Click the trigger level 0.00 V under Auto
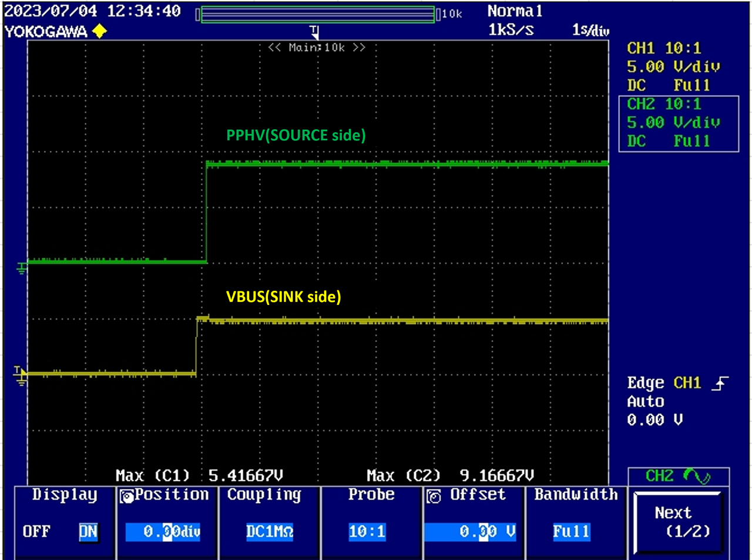Image resolution: width=752 pixels, height=560 pixels. [655, 420]
